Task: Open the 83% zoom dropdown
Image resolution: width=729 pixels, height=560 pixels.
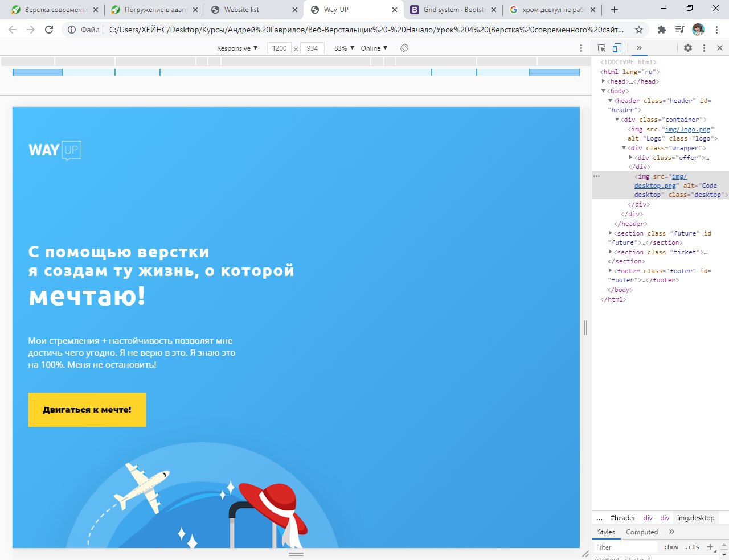Action: pos(344,48)
